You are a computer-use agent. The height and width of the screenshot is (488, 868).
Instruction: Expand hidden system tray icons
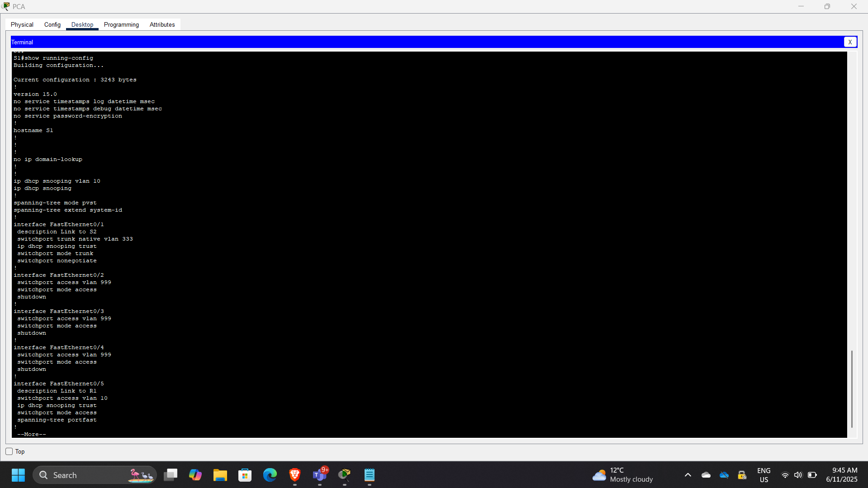(688, 475)
